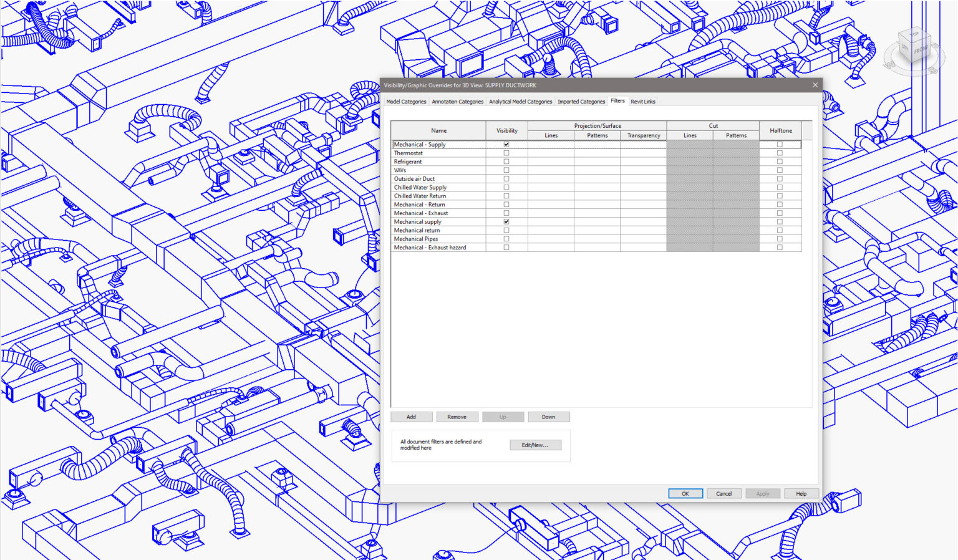Check visibility for Mechanical - Exhaust
Screen dimensions: 958x560
pyautogui.click(x=506, y=213)
